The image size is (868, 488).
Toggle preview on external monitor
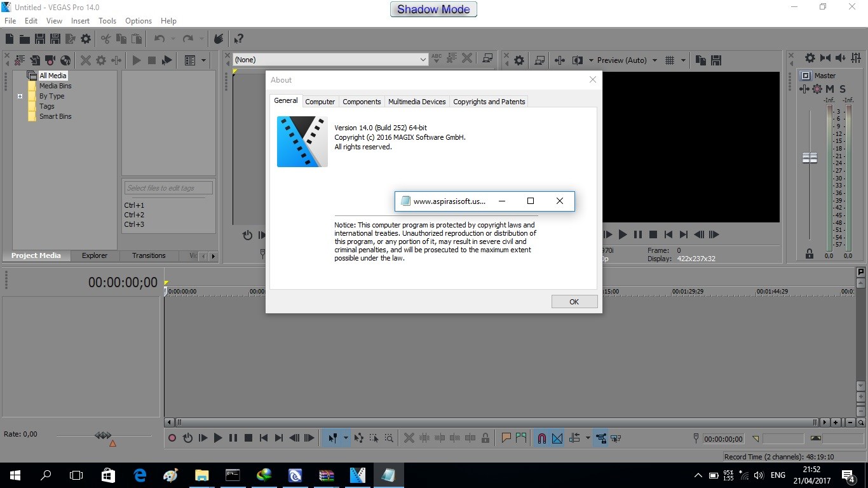(x=539, y=60)
